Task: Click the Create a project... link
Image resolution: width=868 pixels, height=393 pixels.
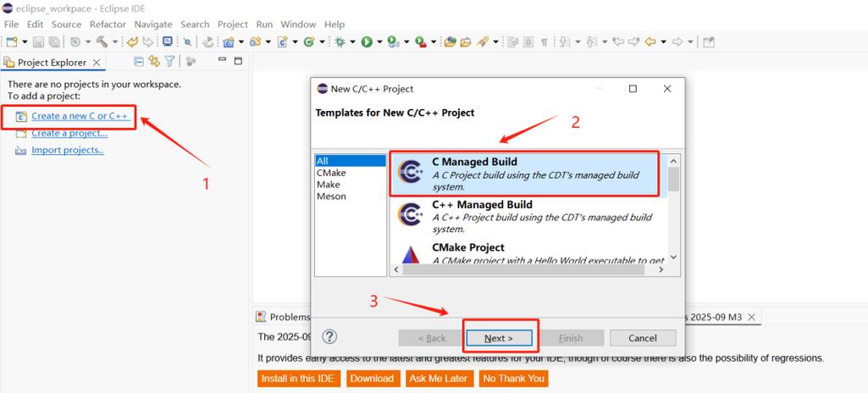Action: 69,133
